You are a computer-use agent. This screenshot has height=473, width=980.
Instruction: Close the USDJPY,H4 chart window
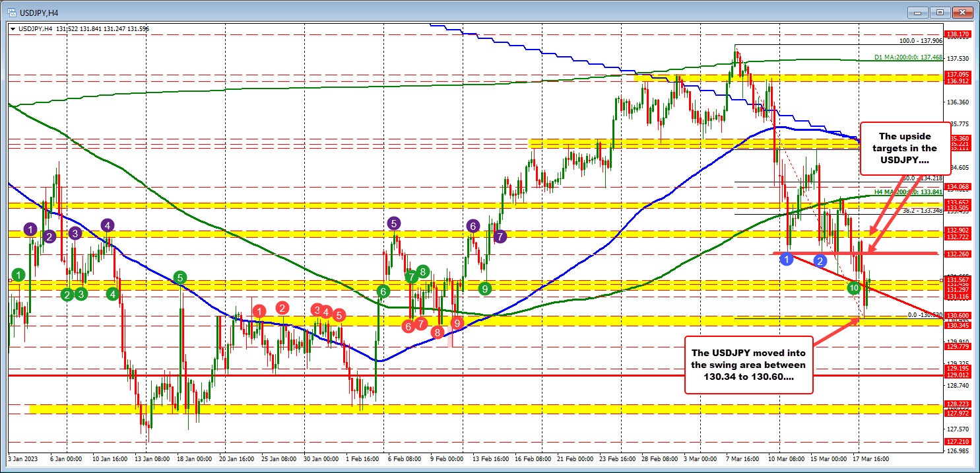point(964,13)
